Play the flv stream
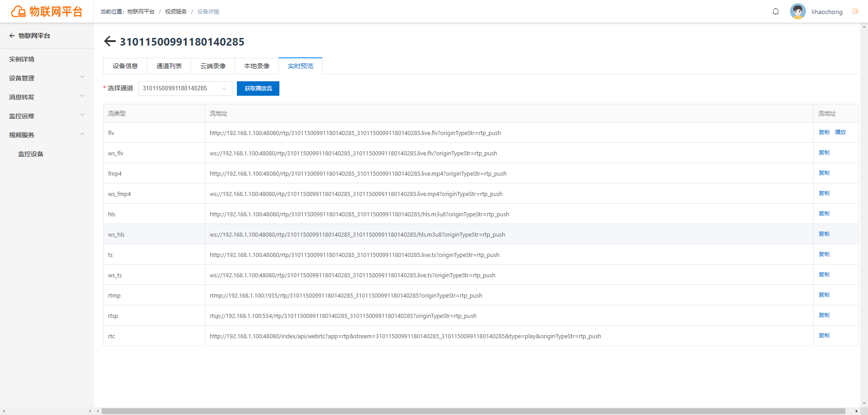The width and height of the screenshot is (868, 415). pyautogui.click(x=840, y=132)
